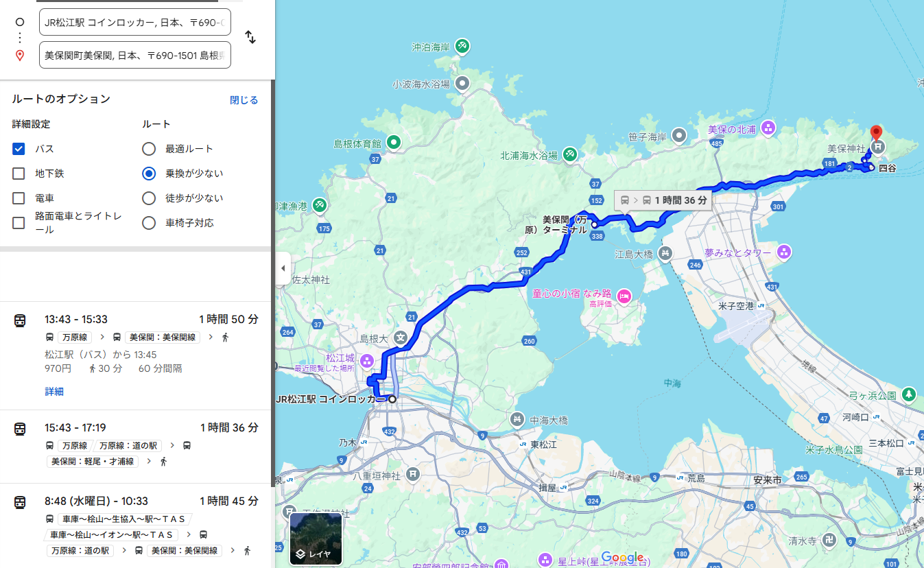This screenshot has width=924, height=568.
Task: Click the 美保神社 shrine marker icon
Action: (x=879, y=147)
